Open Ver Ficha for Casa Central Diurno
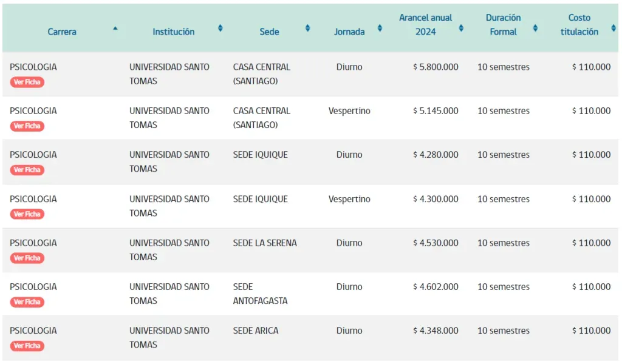The image size is (622, 364). point(27,82)
